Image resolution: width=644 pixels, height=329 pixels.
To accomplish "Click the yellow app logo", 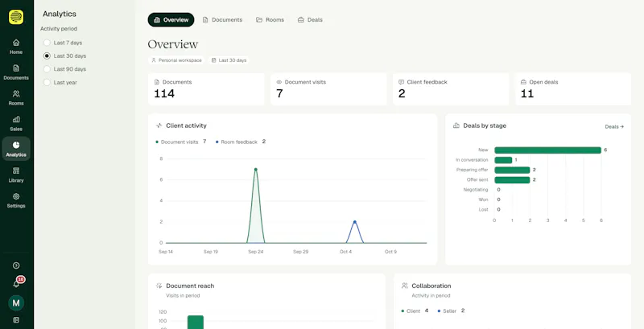I will pyautogui.click(x=16, y=17).
